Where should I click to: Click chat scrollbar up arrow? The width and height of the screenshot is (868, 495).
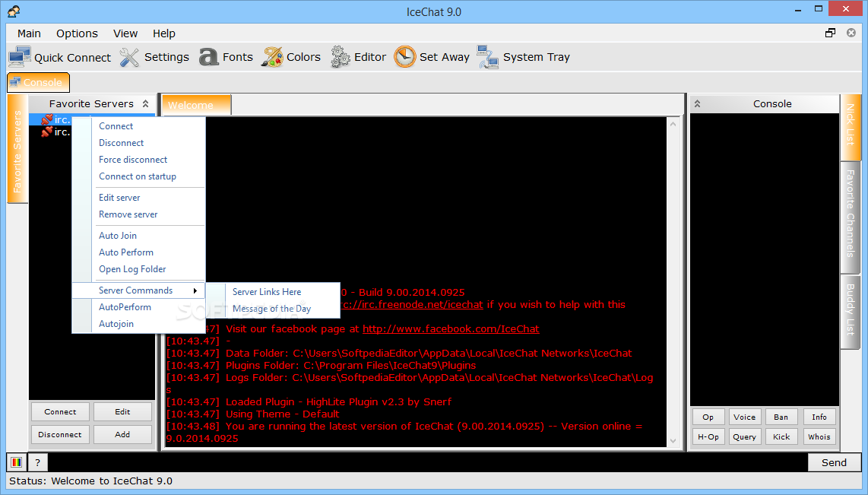coord(673,124)
